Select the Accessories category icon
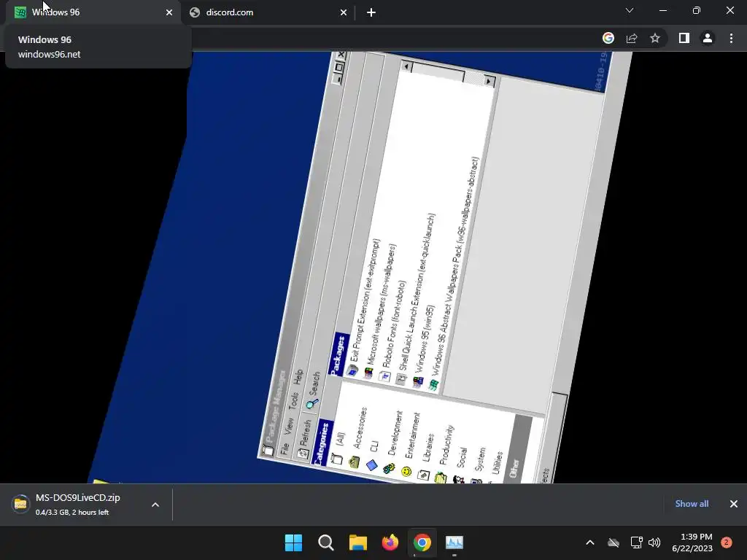This screenshot has width=747, height=560. pyautogui.click(x=354, y=462)
